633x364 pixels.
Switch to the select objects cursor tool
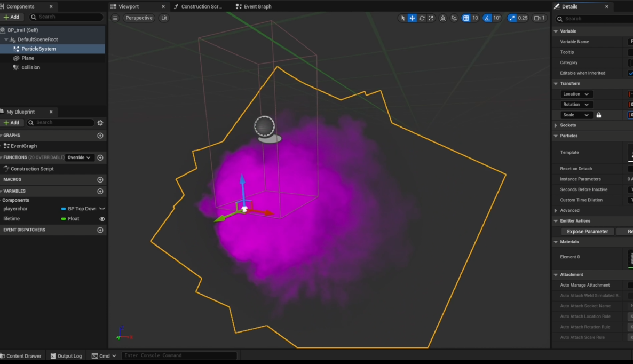(x=403, y=18)
